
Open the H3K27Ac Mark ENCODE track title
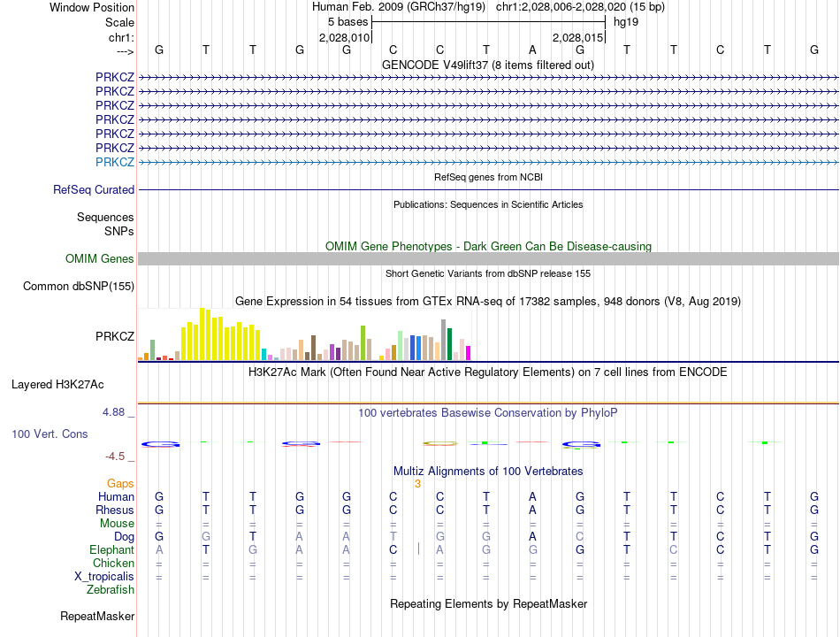click(x=488, y=372)
